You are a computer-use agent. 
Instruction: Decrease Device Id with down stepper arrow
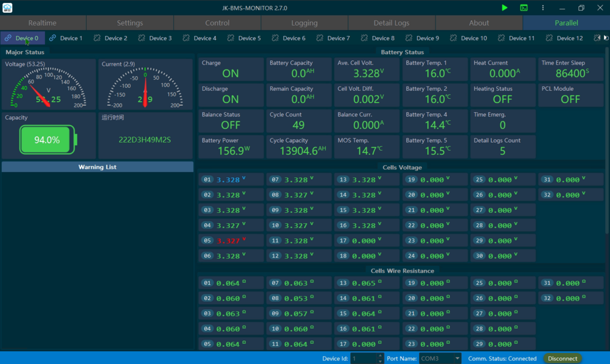coord(380,361)
